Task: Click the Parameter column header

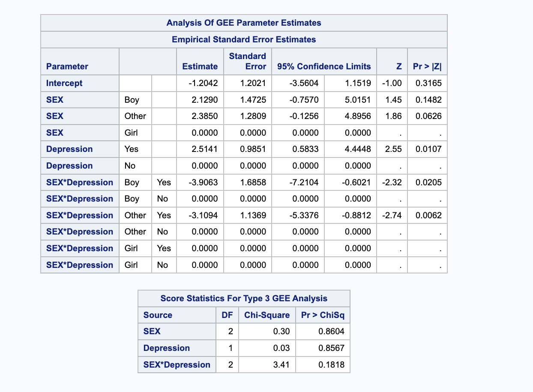Action: point(67,66)
